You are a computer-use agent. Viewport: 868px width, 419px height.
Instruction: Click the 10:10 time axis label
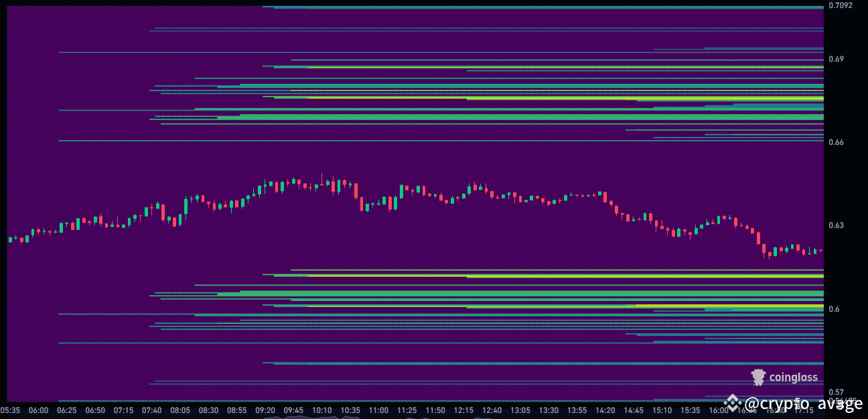point(322,410)
